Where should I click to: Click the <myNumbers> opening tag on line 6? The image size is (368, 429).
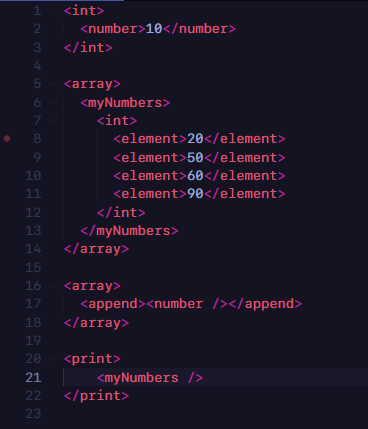[x=125, y=103]
